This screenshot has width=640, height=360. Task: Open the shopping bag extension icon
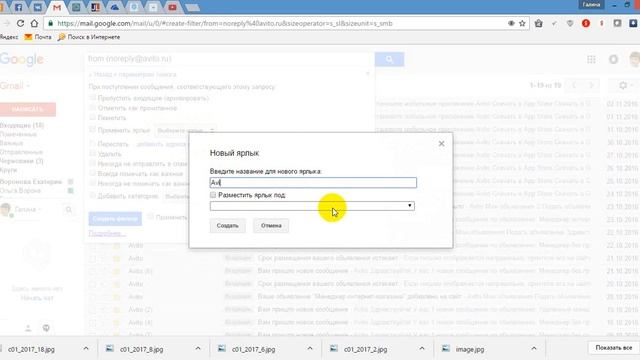[538, 23]
